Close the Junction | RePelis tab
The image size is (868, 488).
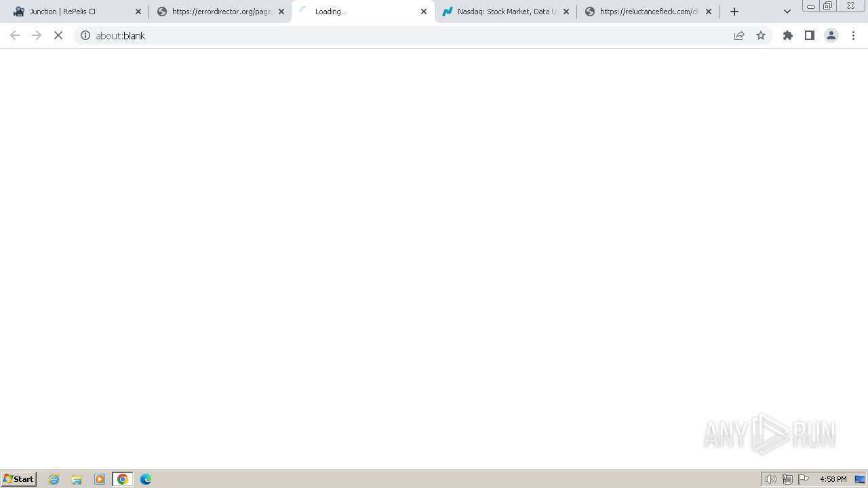[138, 12]
